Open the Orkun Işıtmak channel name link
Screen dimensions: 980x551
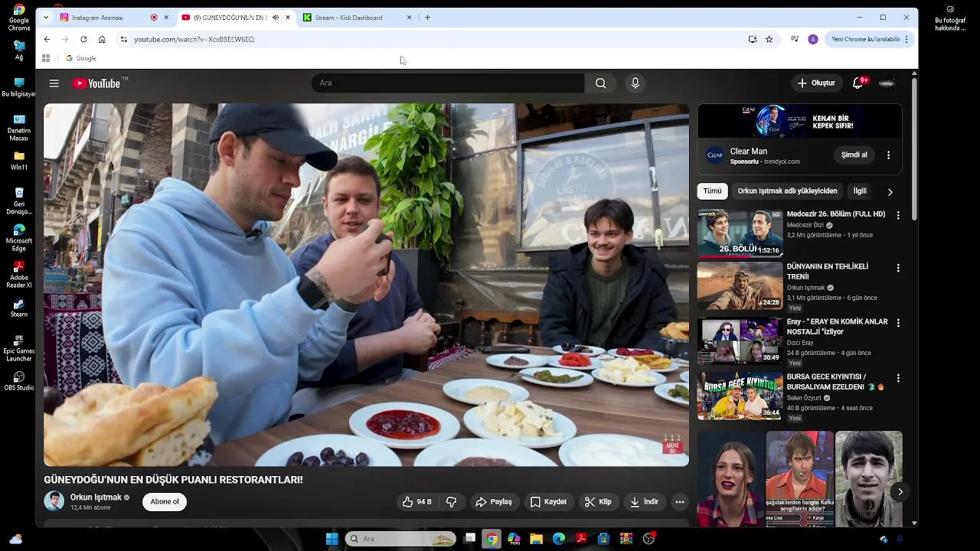click(x=96, y=497)
